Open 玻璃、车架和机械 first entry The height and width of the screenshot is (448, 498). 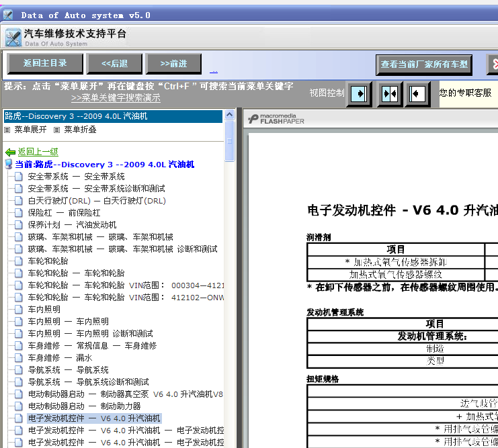[x=100, y=237]
